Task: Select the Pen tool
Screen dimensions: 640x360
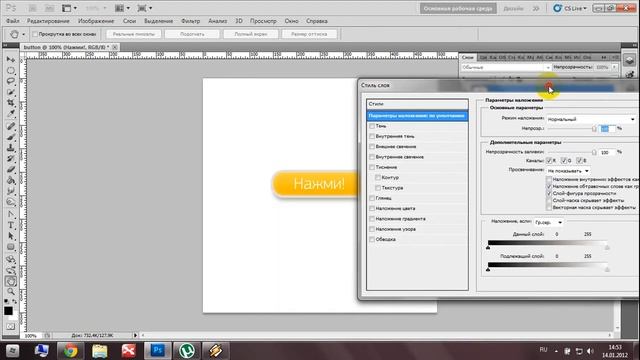Action: click(11, 214)
